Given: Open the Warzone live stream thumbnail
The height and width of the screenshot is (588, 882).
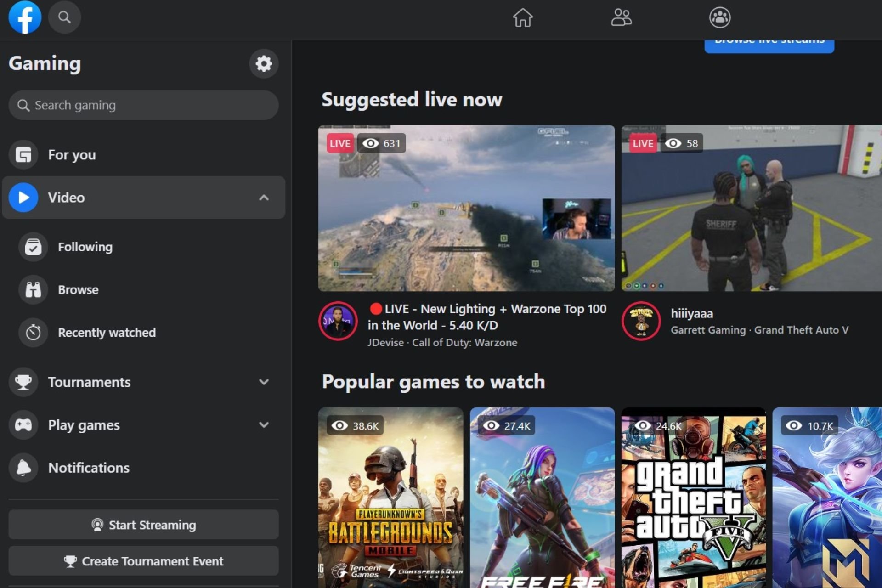Looking at the screenshot, I should 466,208.
